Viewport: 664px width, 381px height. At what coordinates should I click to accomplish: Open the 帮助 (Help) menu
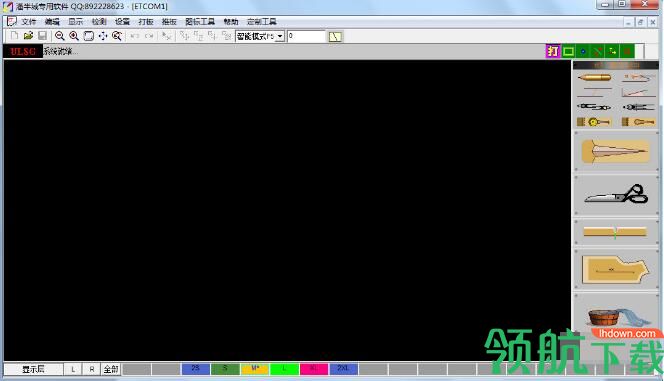tap(231, 22)
